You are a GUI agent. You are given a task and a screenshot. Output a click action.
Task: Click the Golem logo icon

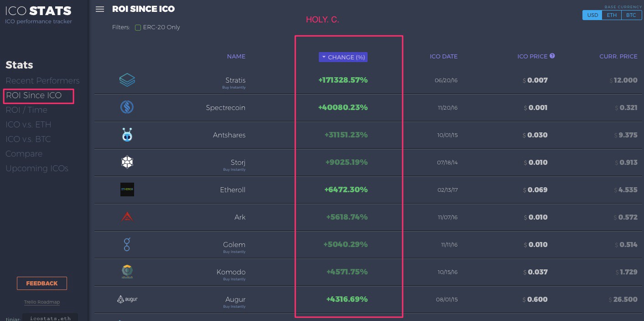[127, 244]
